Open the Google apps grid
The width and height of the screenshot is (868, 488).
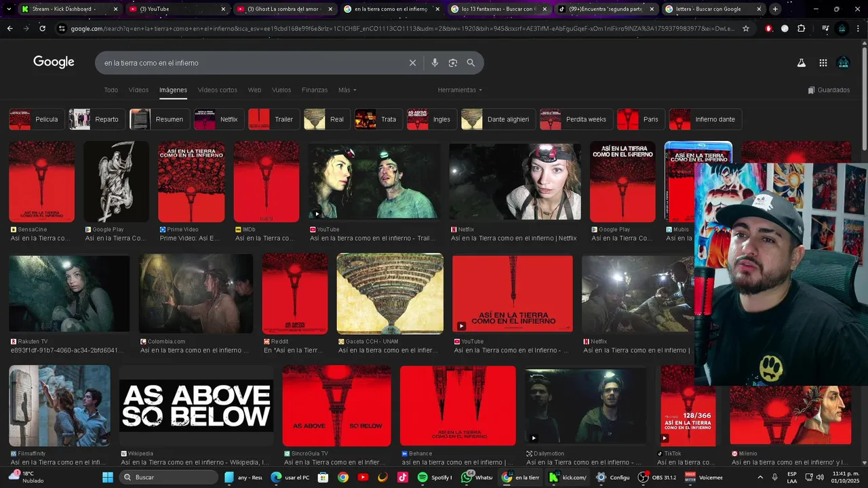click(823, 63)
